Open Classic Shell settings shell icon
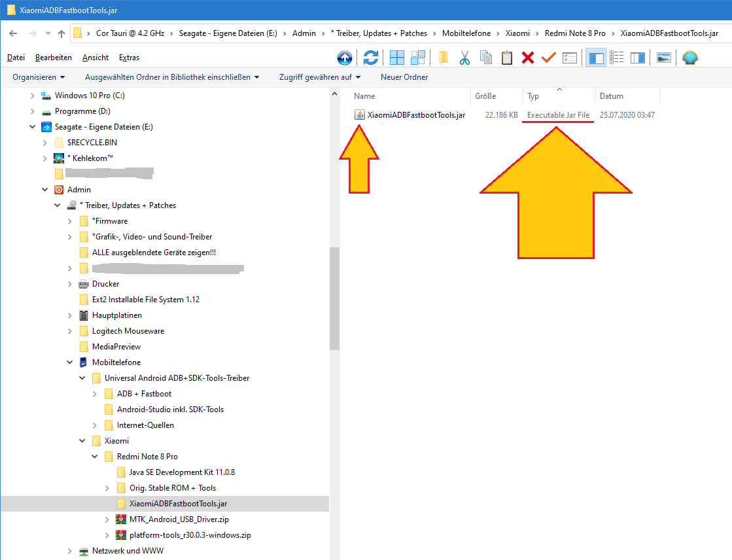 click(x=689, y=58)
